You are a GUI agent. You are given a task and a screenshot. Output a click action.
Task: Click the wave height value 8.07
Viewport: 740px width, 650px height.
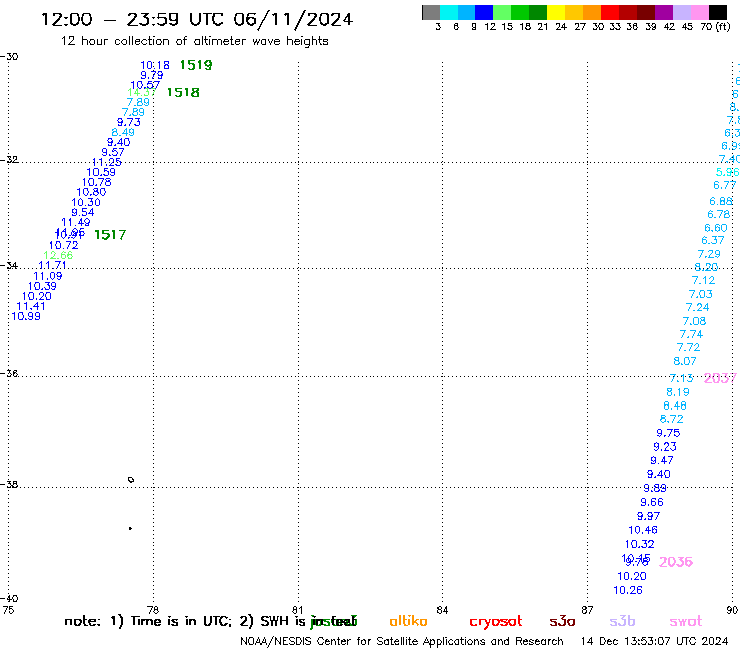[685, 362]
